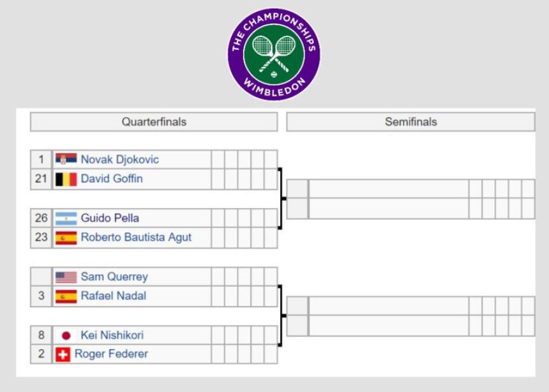Open the Guido Pella player link
This screenshot has width=549, height=392.
tap(110, 218)
